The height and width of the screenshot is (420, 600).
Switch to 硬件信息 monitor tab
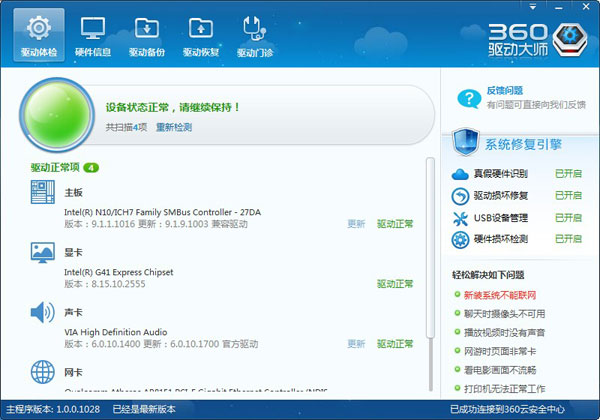pos(93,35)
